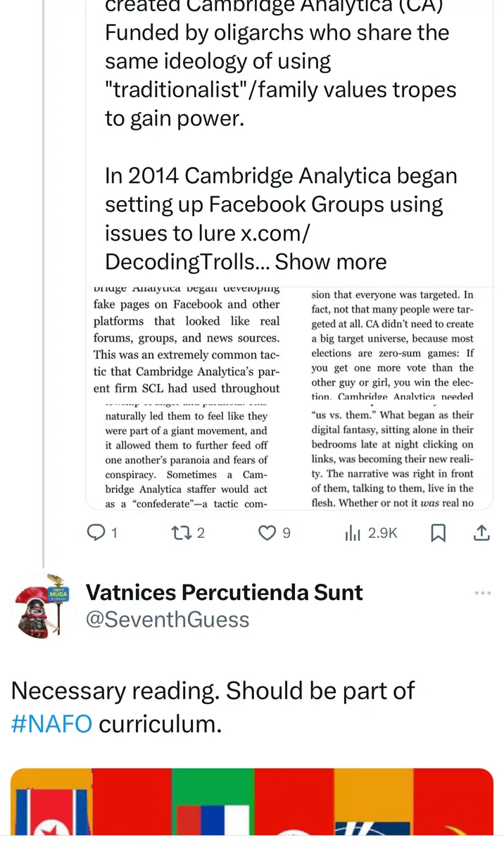Viewport: 504px width, 845px height.
Task: Expand the tweet with Show more
Action: coord(331,262)
